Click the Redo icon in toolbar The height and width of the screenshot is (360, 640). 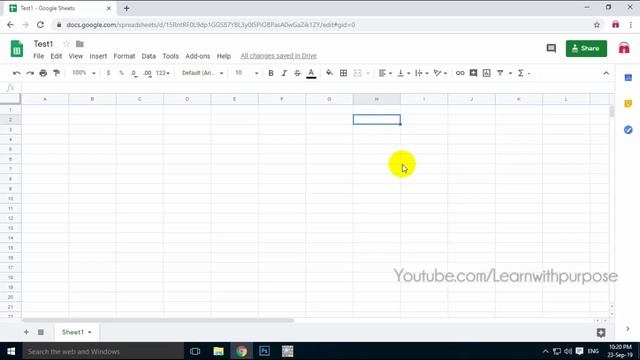(x=30, y=73)
